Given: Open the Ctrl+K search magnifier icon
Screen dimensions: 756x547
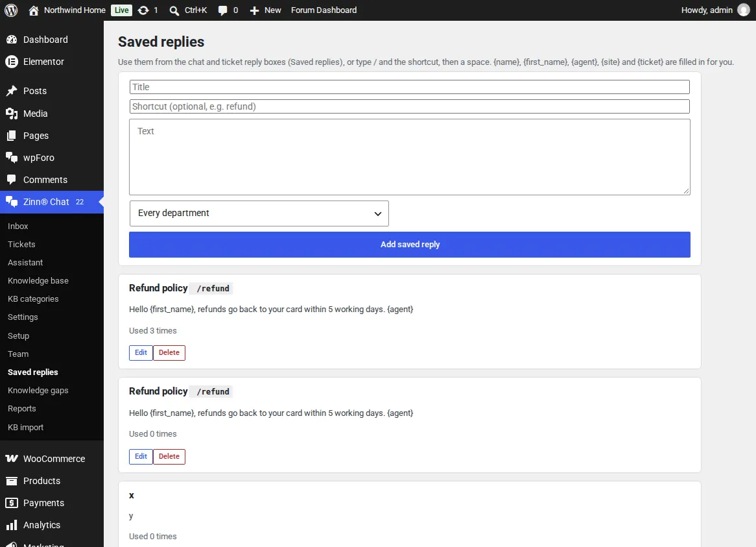Looking at the screenshot, I should click(x=174, y=10).
